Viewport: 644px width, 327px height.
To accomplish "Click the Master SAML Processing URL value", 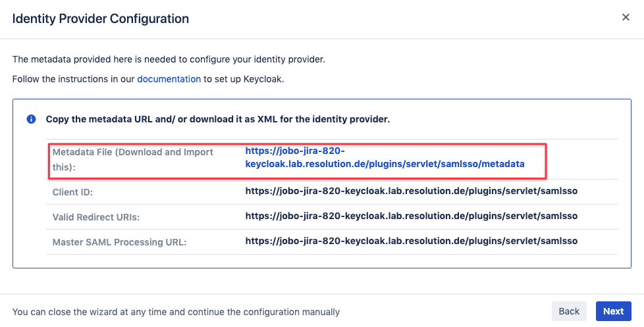I will click(412, 241).
